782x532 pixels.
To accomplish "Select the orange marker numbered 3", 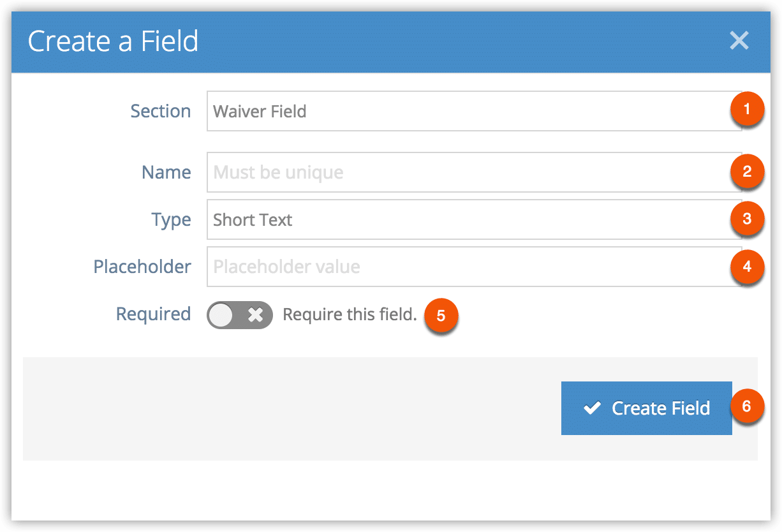I will click(747, 219).
